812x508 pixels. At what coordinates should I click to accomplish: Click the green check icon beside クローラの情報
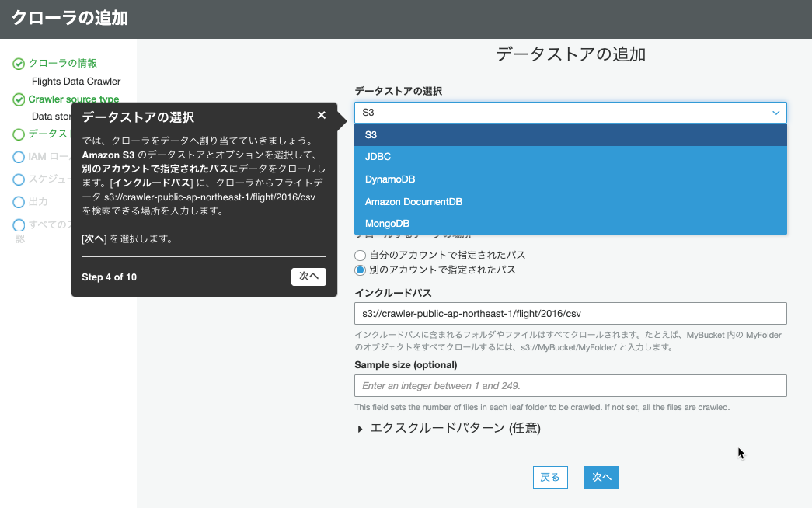[19, 64]
